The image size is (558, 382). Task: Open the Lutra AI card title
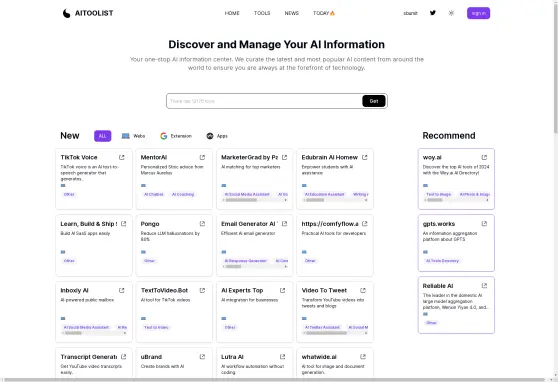[x=232, y=356]
